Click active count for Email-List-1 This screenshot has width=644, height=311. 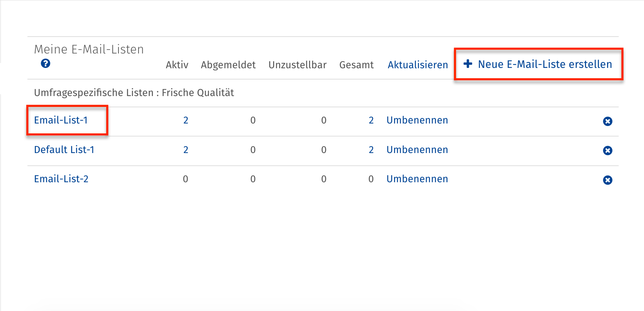tap(186, 121)
